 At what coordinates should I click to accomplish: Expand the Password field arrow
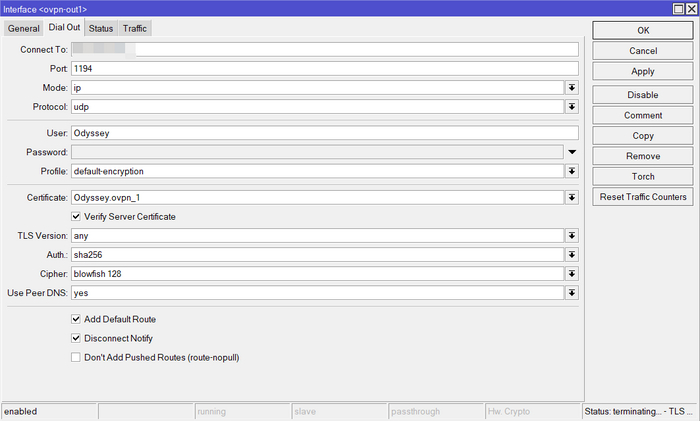tap(573, 152)
